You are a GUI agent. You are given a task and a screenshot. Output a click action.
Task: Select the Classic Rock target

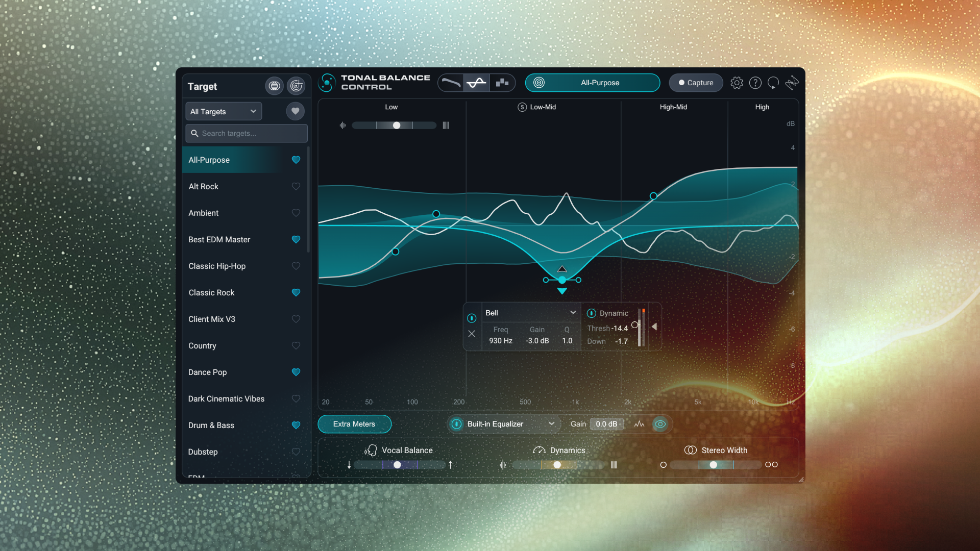(245, 292)
